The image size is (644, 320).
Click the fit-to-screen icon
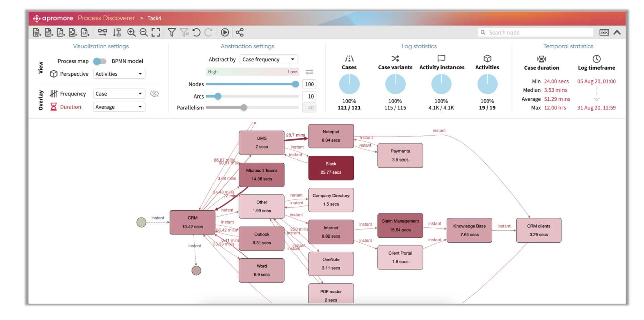(x=156, y=33)
